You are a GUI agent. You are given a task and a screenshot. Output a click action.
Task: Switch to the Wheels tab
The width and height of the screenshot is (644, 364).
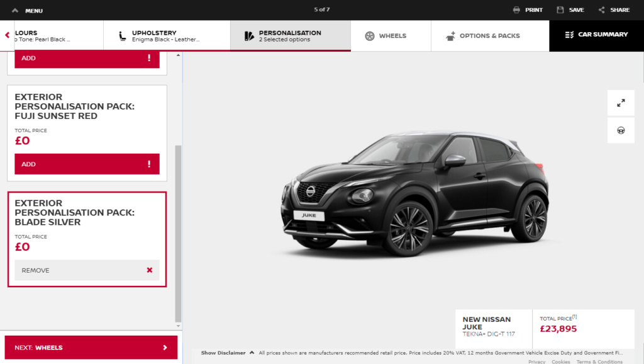tap(391, 36)
